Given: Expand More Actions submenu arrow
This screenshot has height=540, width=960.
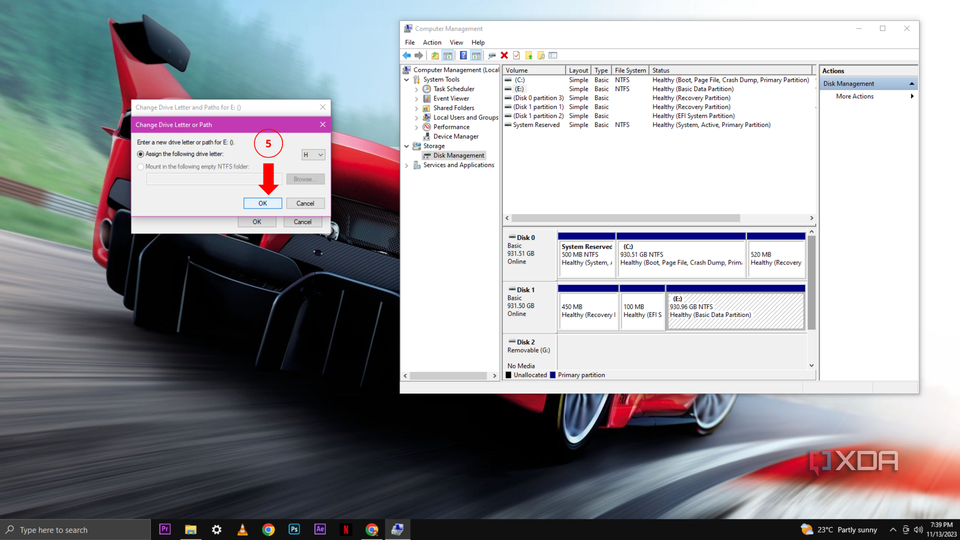Looking at the screenshot, I should tap(912, 97).
